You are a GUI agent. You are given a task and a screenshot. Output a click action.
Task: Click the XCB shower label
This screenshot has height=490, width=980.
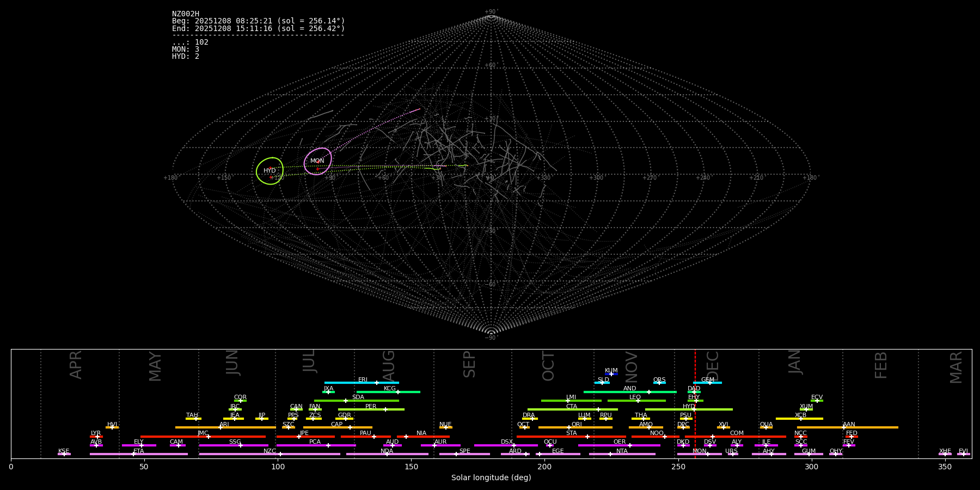click(x=801, y=415)
